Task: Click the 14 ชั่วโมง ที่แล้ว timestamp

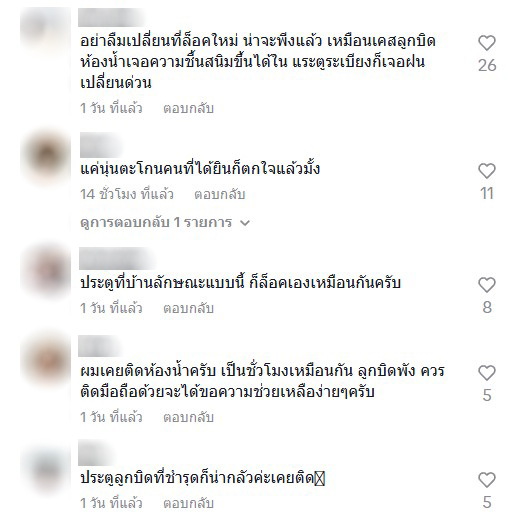Action: click(x=127, y=194)
